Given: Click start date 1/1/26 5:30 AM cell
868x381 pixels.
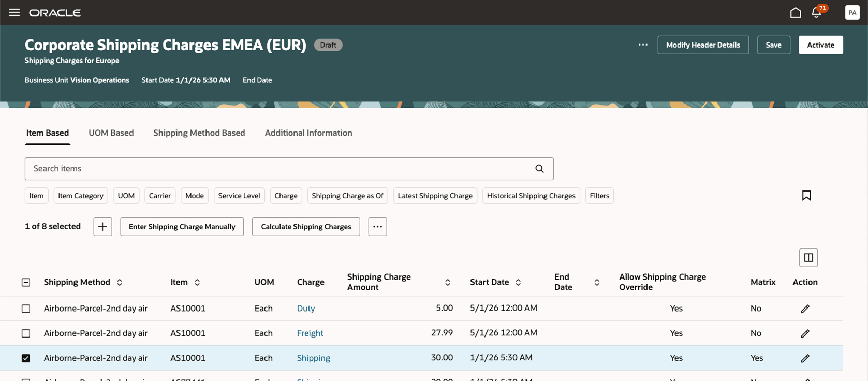Looking at the screenshot, I should tap(501, 358).
